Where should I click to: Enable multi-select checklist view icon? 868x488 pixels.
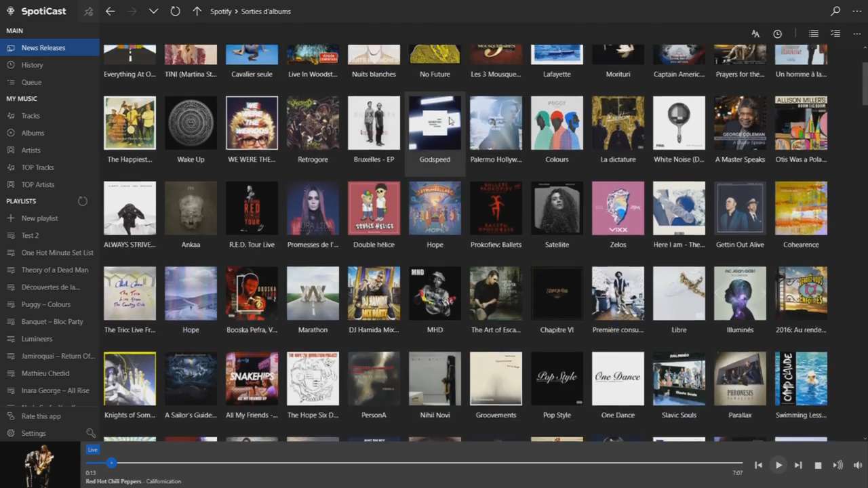pos(835,34)
